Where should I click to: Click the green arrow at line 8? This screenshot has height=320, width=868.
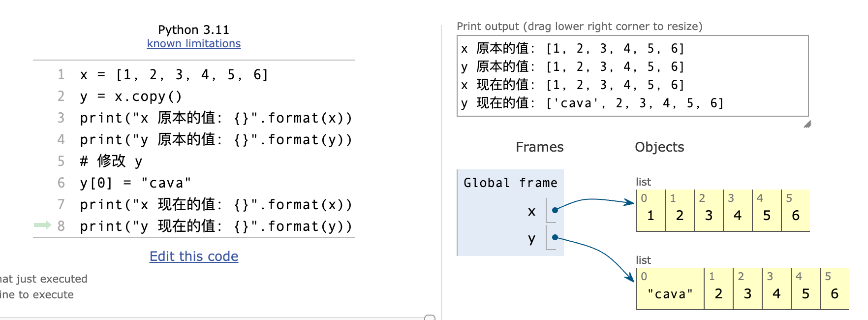43,225
